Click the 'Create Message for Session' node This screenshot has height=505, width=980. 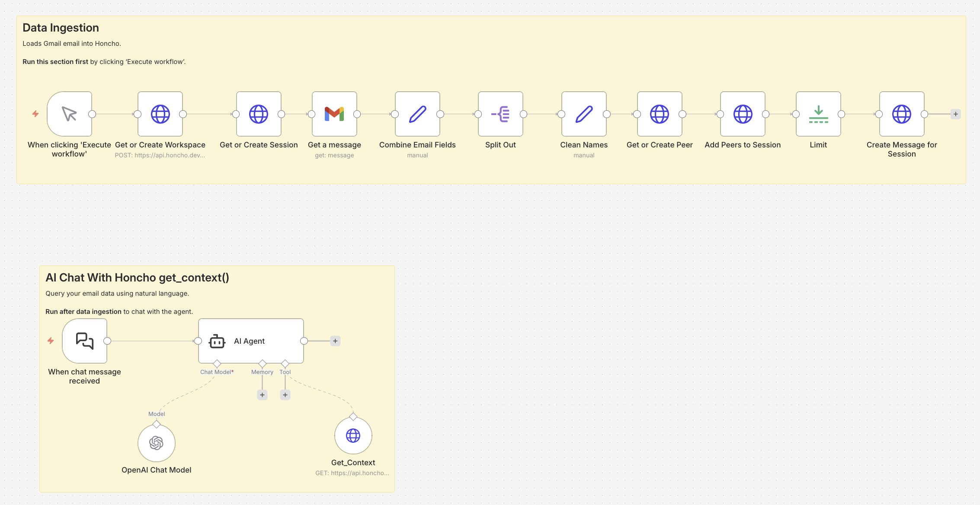pos(901,114)
